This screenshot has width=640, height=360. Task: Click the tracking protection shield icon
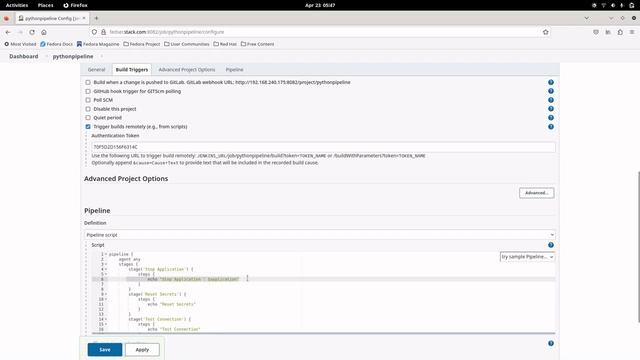pyautogui.click(x=94, y=32)
